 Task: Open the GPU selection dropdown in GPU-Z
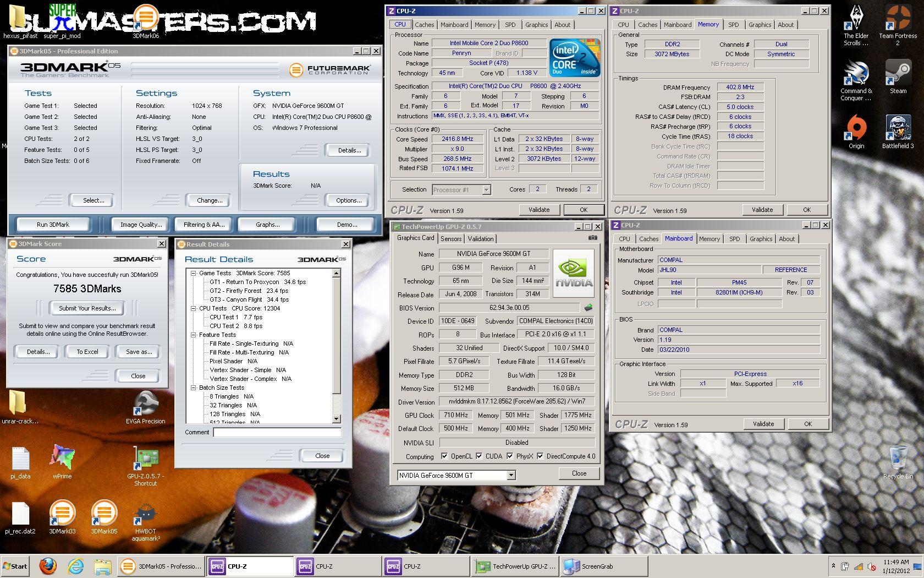[x=511, y=475]
